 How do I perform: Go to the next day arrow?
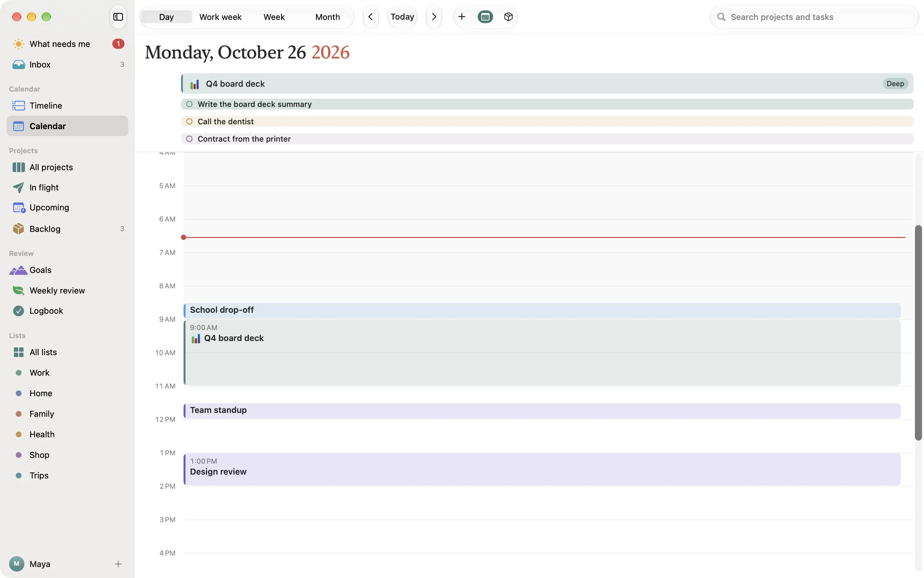pos(434,17)
